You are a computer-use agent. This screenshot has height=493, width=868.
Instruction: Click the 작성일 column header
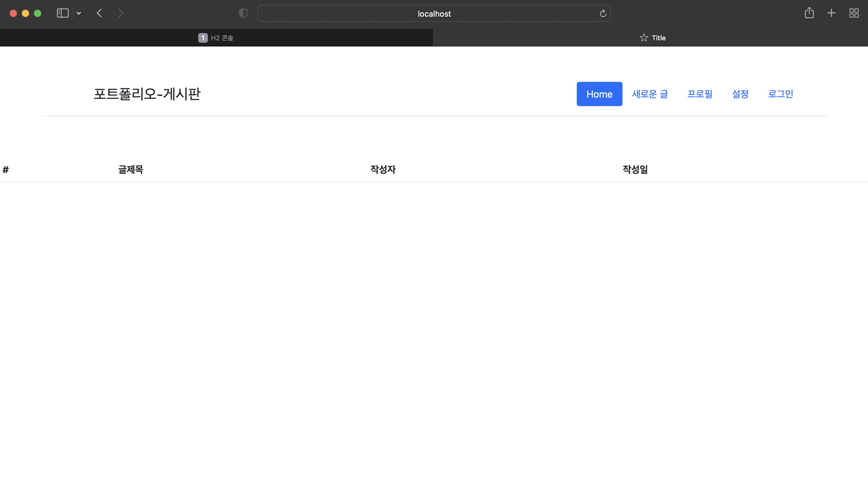635,169
